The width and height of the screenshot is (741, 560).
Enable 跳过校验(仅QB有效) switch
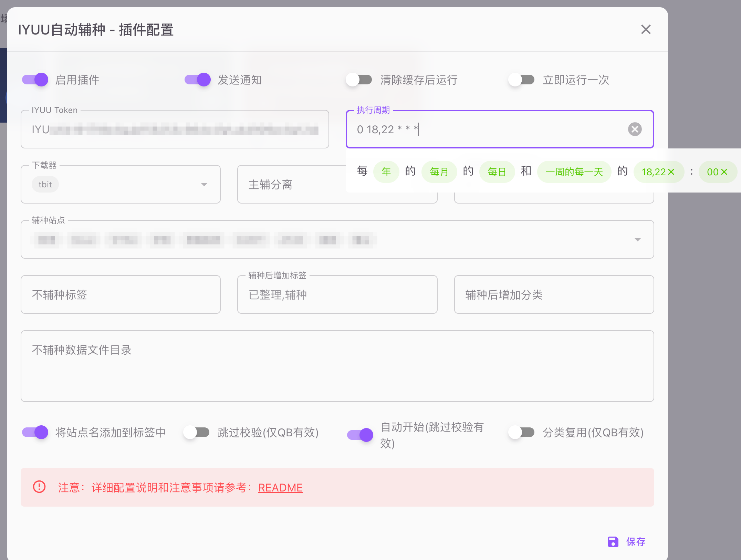coord(197,433)
